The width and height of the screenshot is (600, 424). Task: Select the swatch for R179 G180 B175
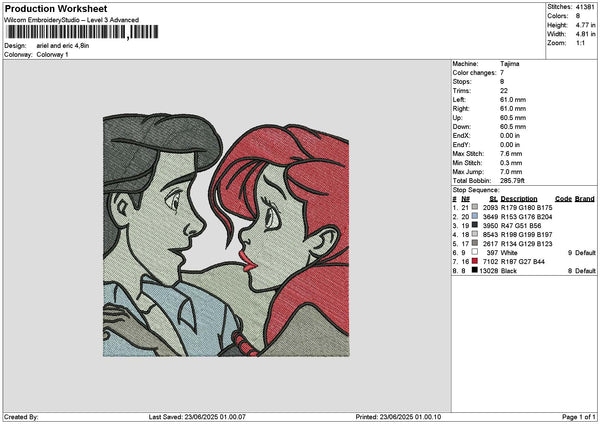pyautogui.click(x=475, y=207)
